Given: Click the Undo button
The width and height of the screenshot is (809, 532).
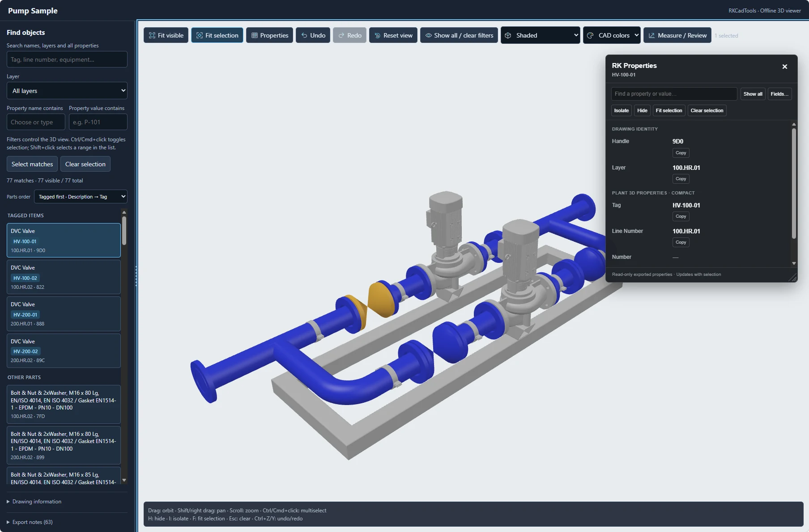Looking at the screenshot, I should tap(313, 35).
